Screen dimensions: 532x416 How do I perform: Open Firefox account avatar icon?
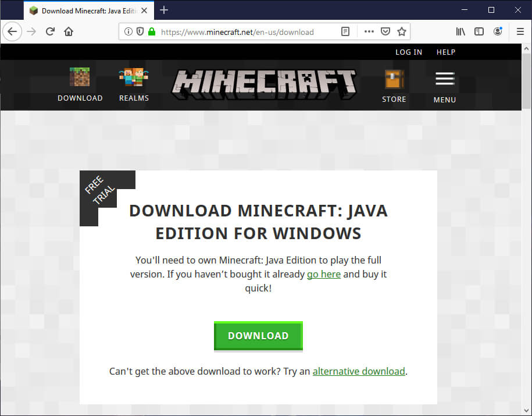[498, 31]
